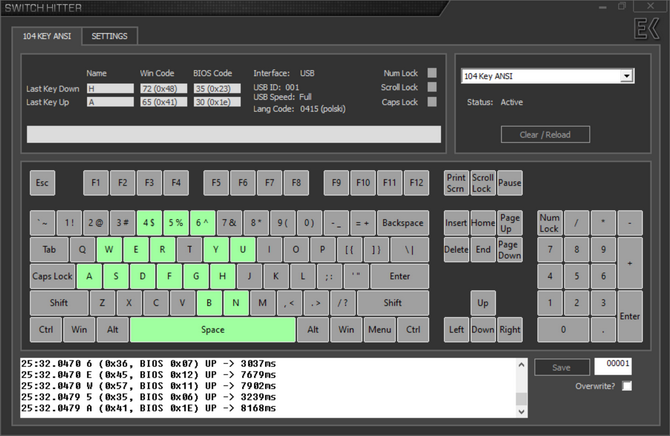Toggle the Overwrite checkbox
670x436 pixels.
point(627,386)
